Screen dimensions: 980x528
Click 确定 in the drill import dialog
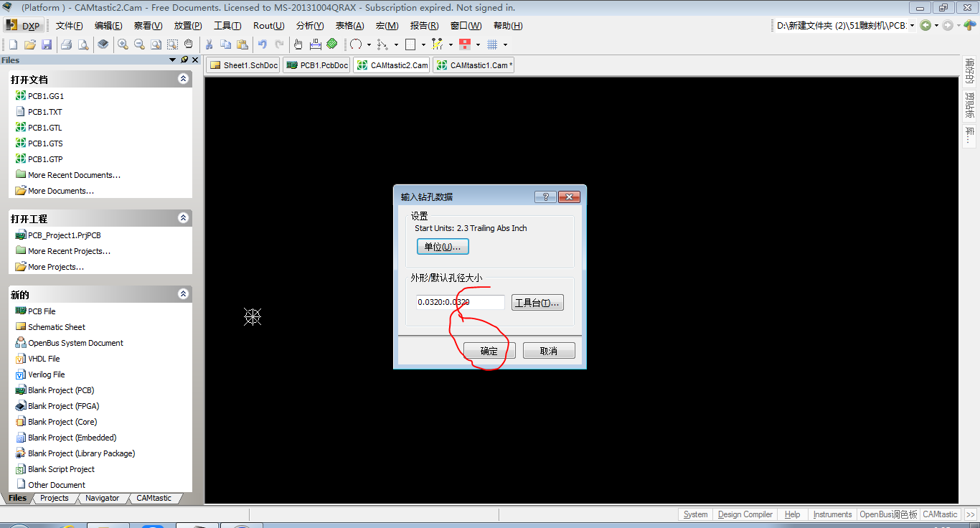(x=489, y=351)
